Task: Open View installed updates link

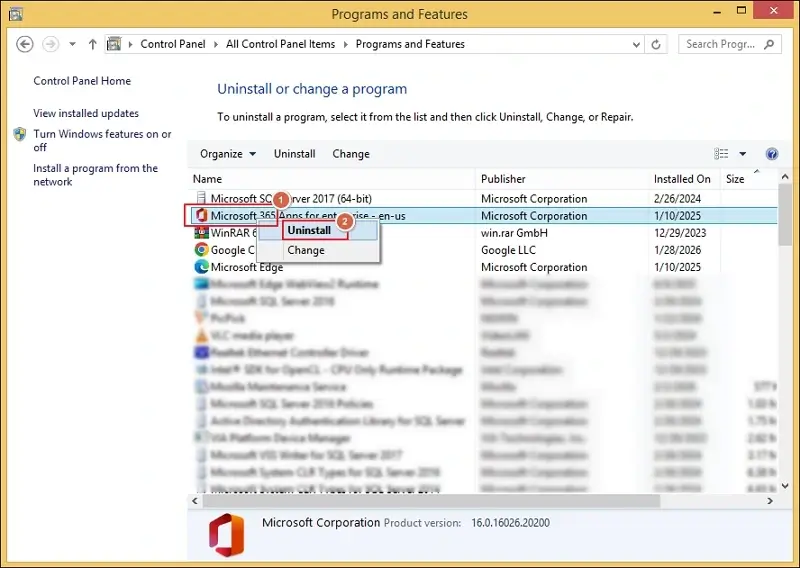Action: coord(86,114)
